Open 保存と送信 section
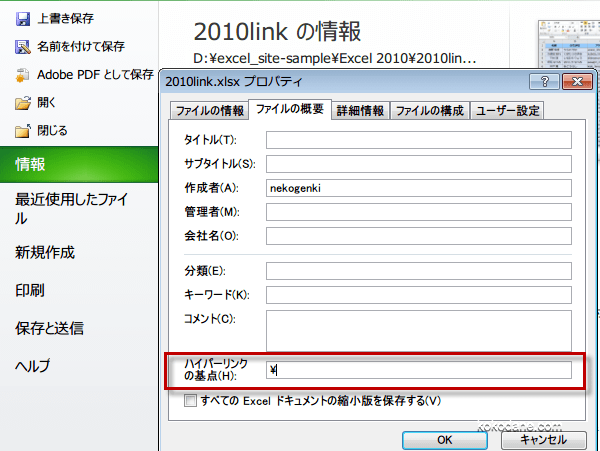600x451 pixels. coord(49,328)
